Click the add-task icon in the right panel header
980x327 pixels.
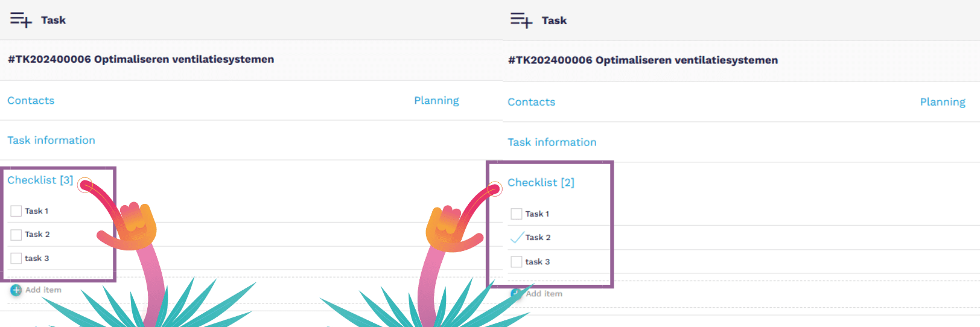pos(521,21)
